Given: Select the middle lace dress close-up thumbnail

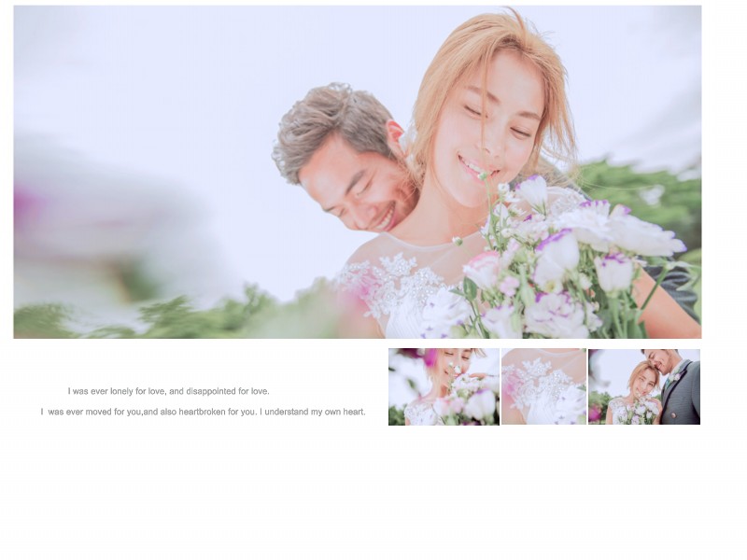Looking at the screenshot, I should point(543,386).
